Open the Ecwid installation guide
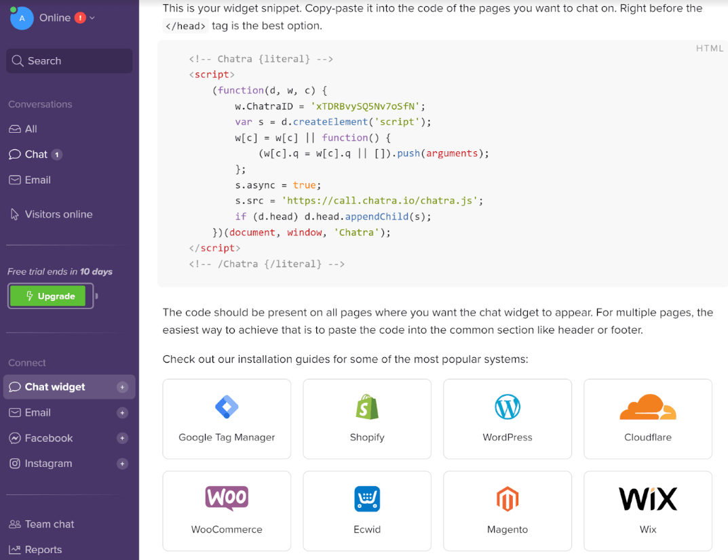Image resolution: width=728 pixels, height=560 pixels. [x=367, y=511]
